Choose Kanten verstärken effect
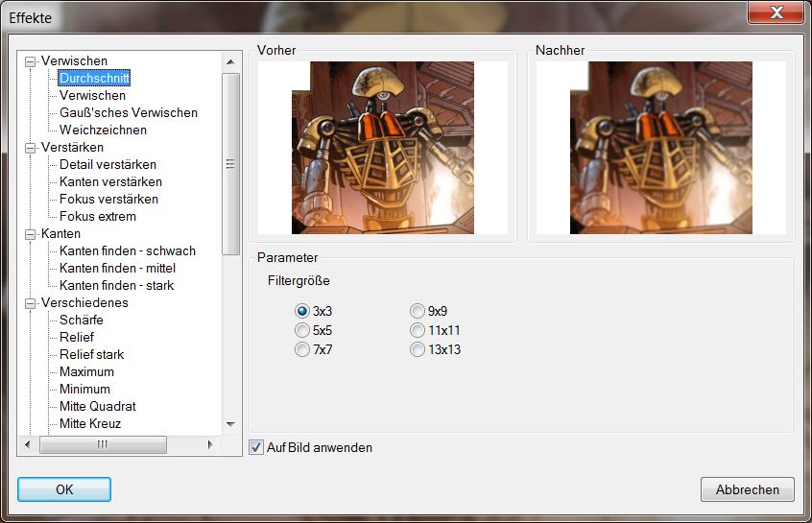 click(110, 181)
